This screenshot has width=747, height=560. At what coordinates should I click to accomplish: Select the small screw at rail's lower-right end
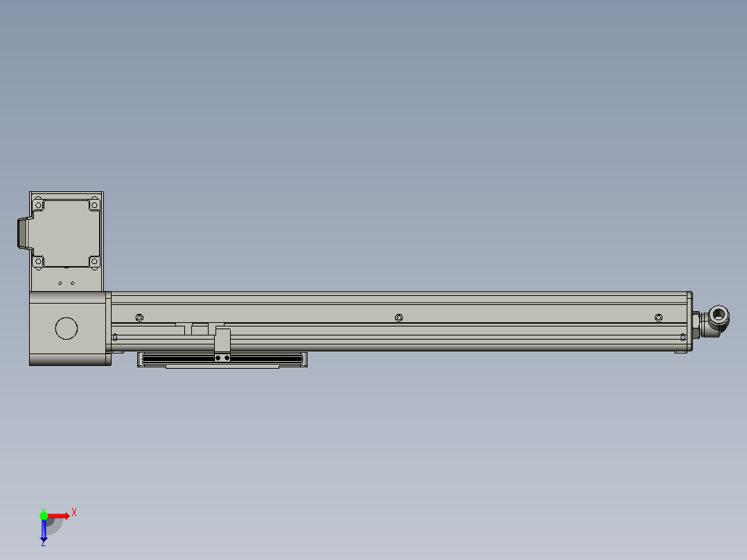[683, 337]
